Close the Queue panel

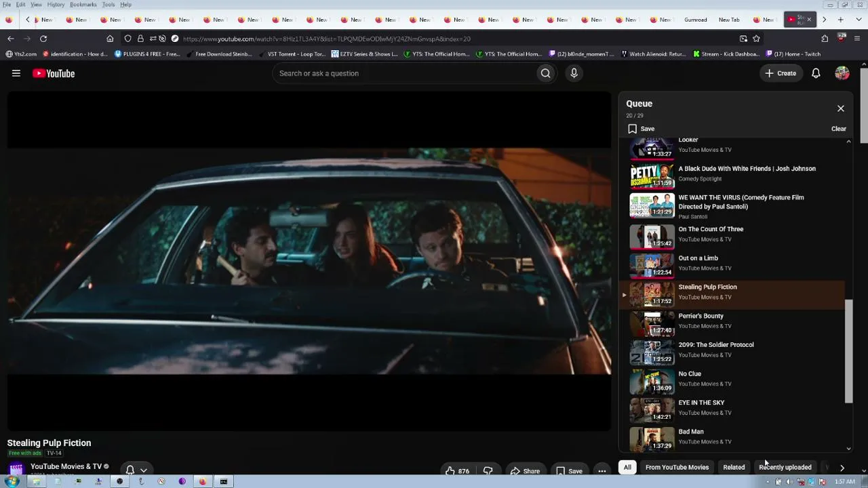pyautogui.click(x=841, y=108)
